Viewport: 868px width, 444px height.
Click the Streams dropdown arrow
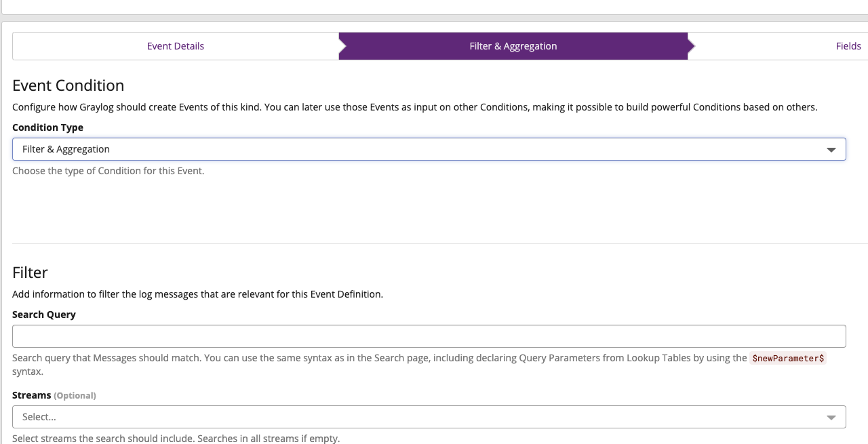pos(831,418)
